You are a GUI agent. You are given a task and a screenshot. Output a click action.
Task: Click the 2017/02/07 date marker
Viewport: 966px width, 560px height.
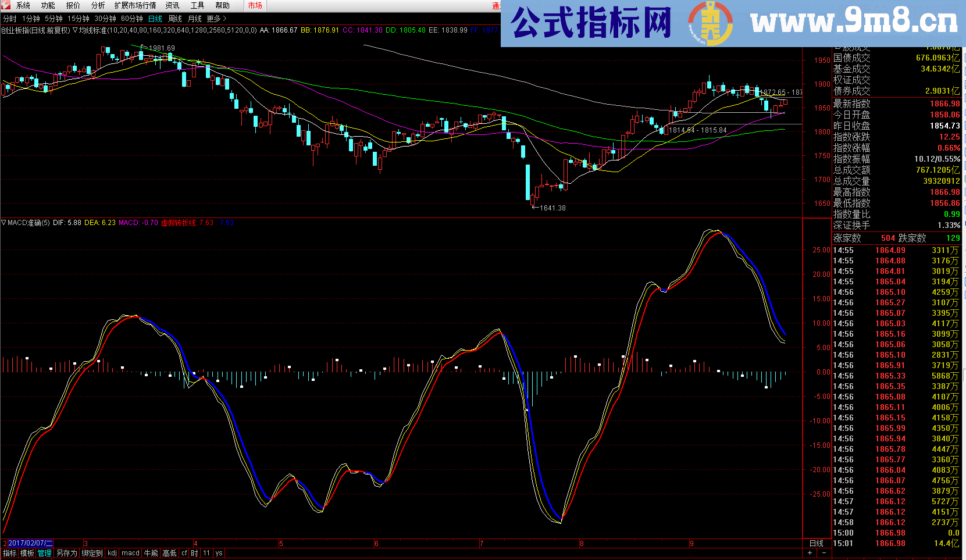[30, 543]
